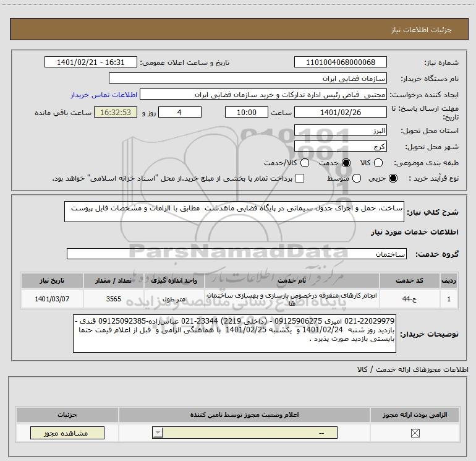Viewport: 476px width, 461px height.
Task: Toggle mandatory license checkbox in permits table
Action: pos(415,433)
